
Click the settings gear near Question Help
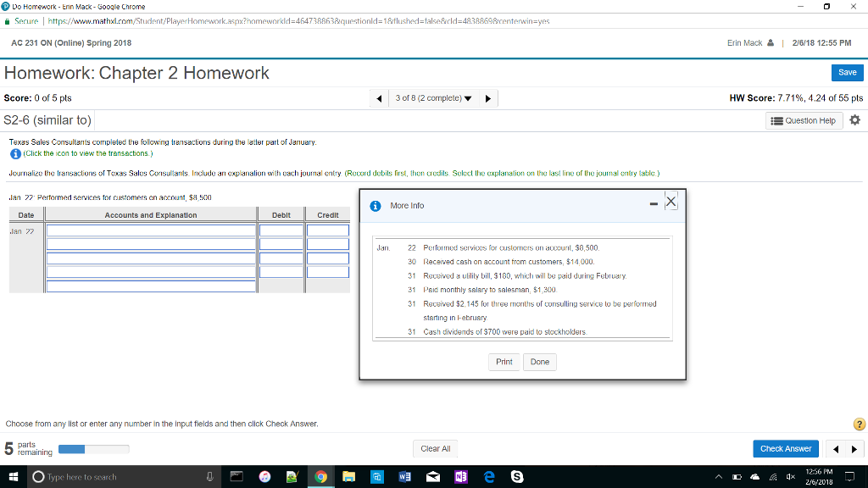coord(854,120)
